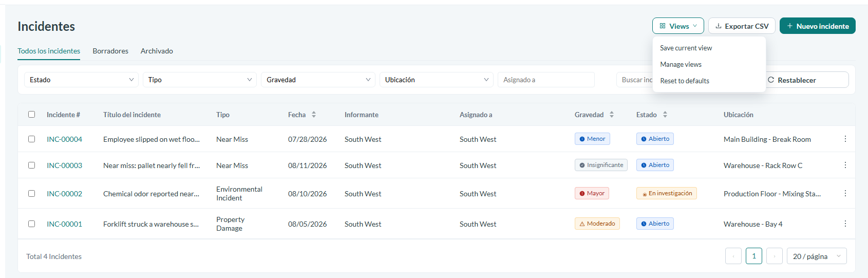Open the three-dot actions menu for INC-00002
The image size is (868, 278).
pos(845,193)
